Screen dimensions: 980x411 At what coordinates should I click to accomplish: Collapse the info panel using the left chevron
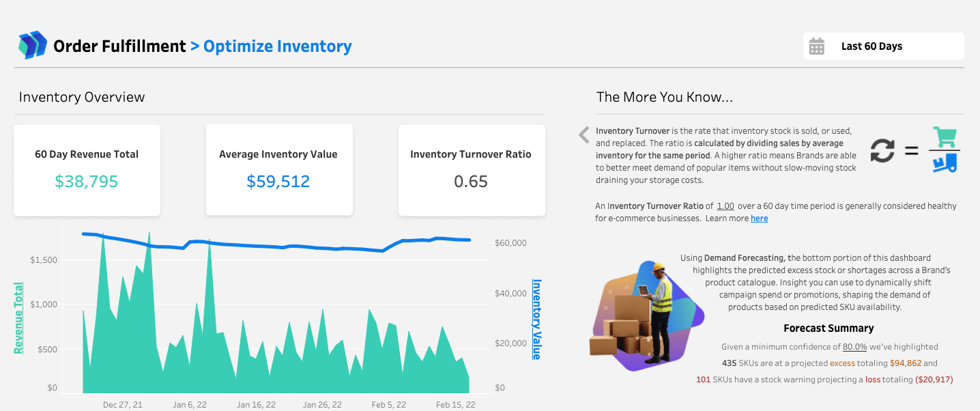pos(583,135)
